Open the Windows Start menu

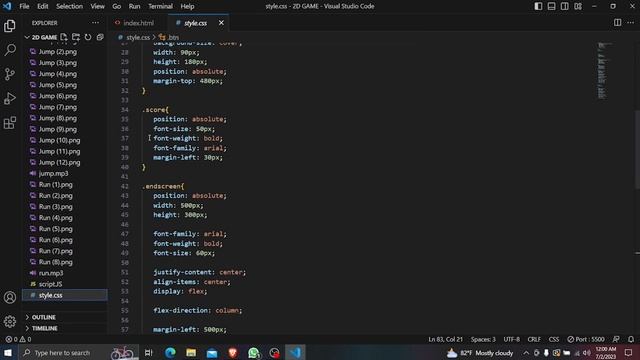[8, 353]
